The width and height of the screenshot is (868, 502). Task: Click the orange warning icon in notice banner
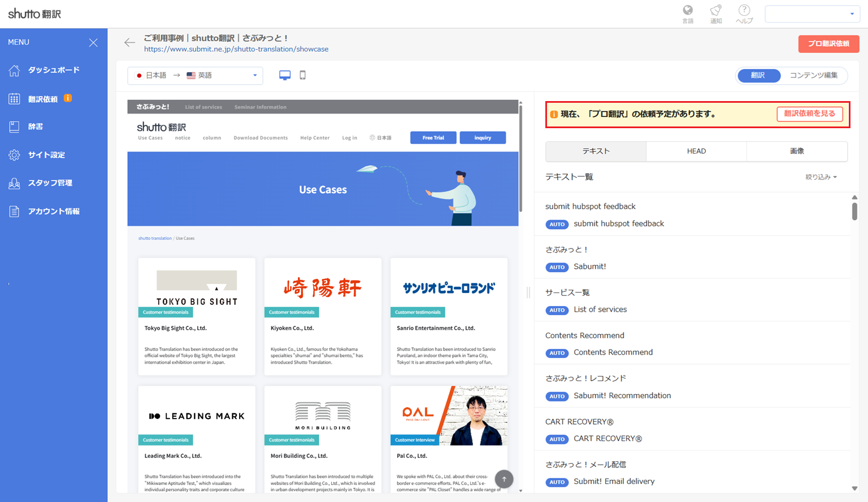point(554,115)
